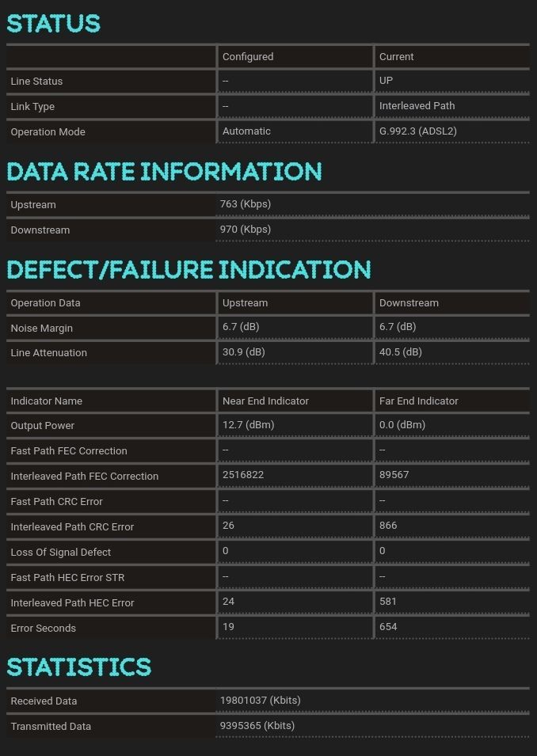Click the Automatic configured operation mode cell
This screenshot has height=756, width=537.
point(246,131)
